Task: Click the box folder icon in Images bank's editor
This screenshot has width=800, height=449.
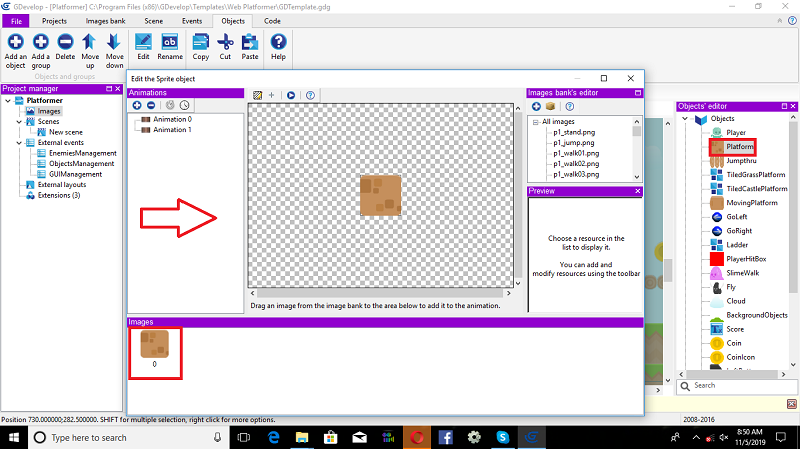Action: point(551,106)
